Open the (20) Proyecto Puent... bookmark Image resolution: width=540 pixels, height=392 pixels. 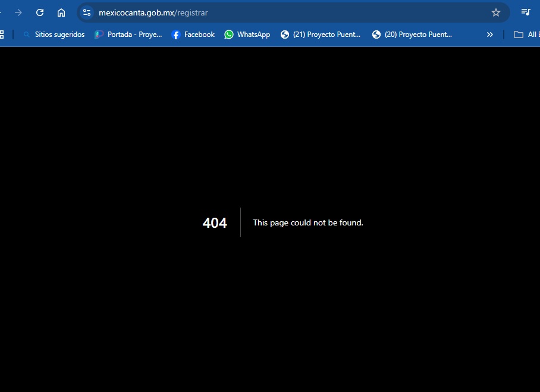[x=412, y=35]
